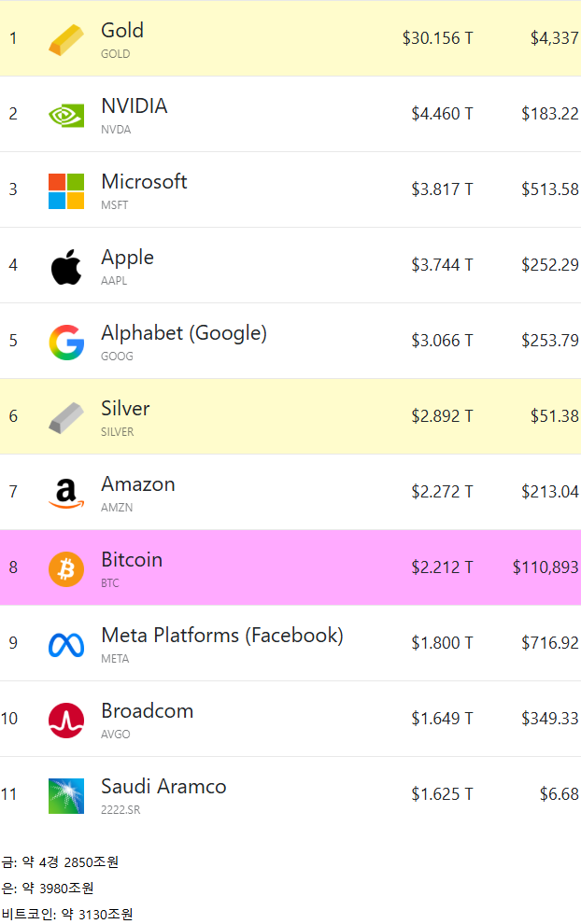This screenshot has width=581, height=924.
Task: Open the Alphabet (Google) link
Action: (x=184, y=333)
